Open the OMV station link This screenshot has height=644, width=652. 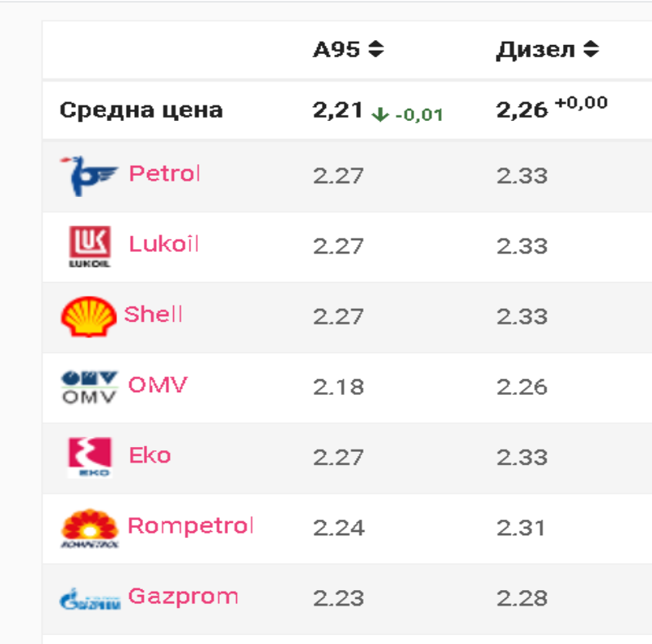[158, 384]
